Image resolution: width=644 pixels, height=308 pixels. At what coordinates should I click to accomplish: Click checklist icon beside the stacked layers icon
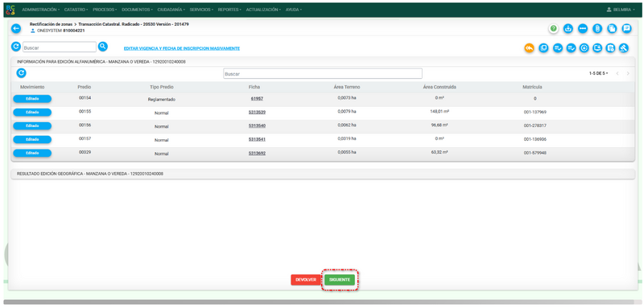click(x=557, y=48)
